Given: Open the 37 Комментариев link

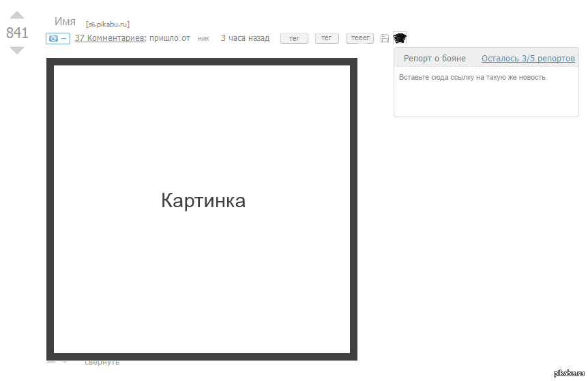Looking at the screenshot, I should 108,38.
